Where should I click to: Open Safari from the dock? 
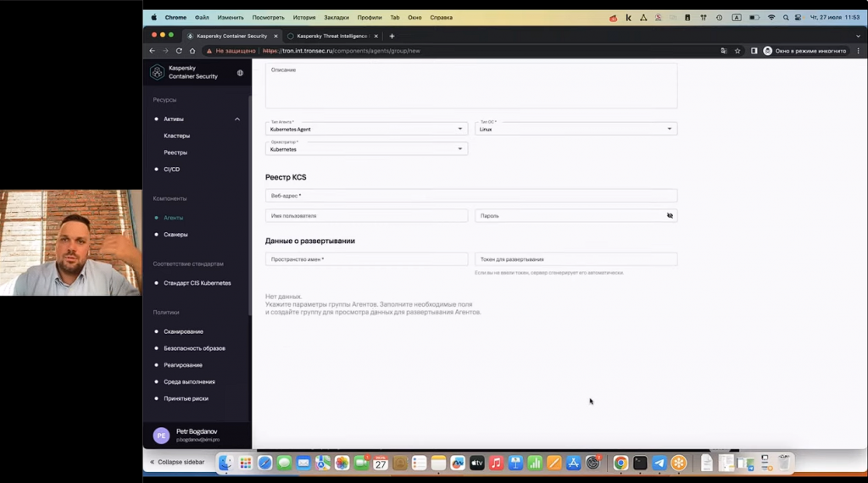pos(264,463)
